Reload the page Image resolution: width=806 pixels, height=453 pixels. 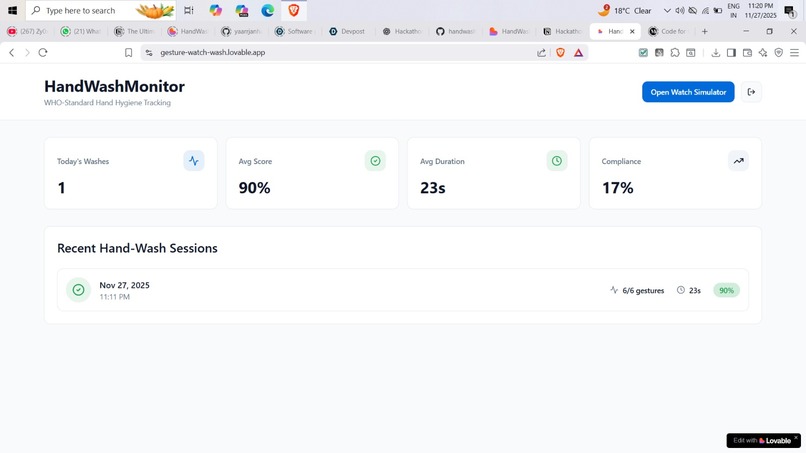(43, 52)
